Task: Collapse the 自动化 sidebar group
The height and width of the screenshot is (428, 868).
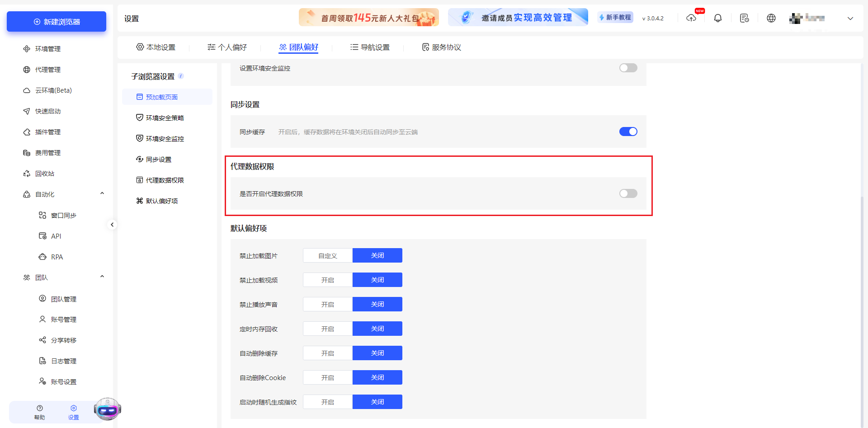Action: (x=102, y=194)
